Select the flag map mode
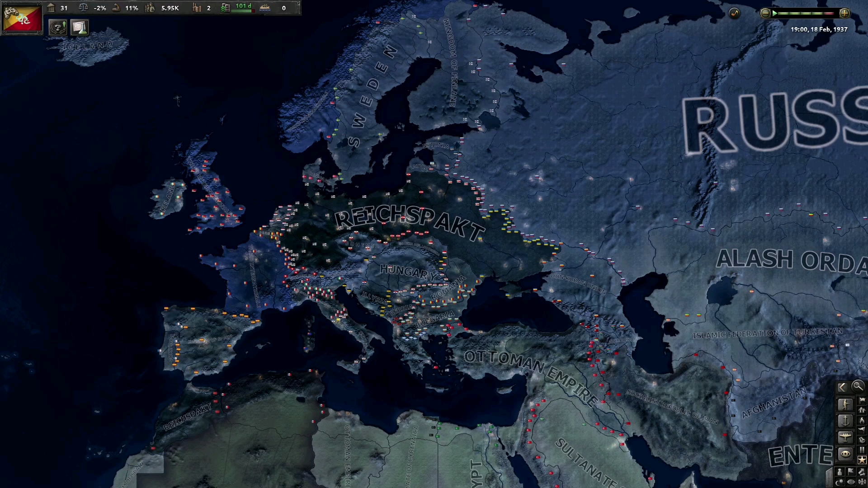The width and height of the screenshot is (868, 488). 862,400
